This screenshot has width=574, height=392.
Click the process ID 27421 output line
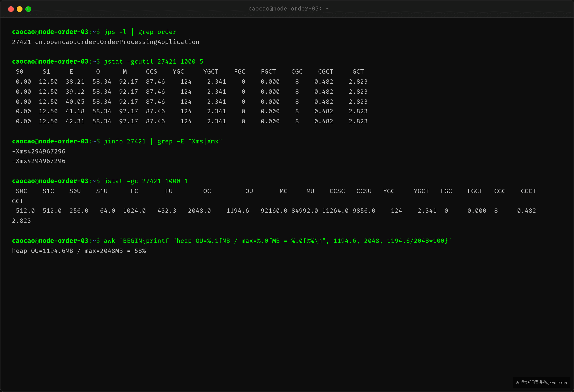[x=106, y=42]
